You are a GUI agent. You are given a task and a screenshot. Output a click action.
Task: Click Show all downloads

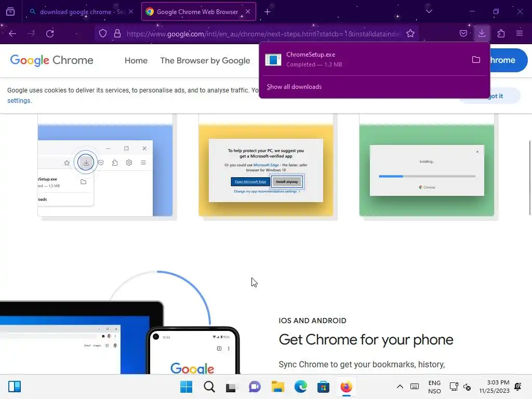coord(294,87)
